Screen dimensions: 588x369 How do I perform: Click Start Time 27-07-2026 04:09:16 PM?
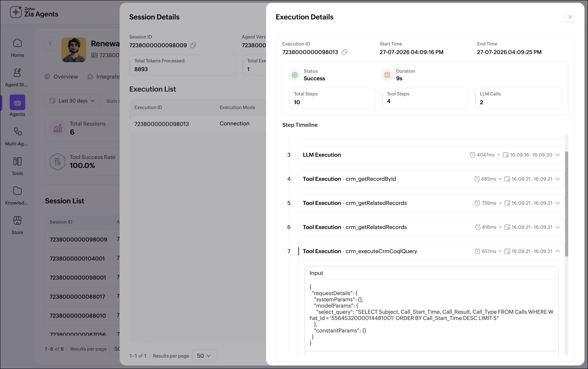[x=411, y=52]
